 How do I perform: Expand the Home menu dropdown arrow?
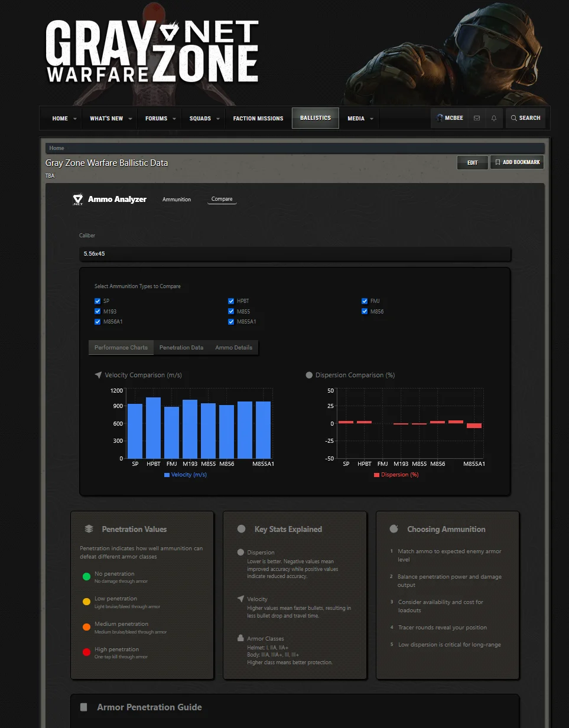[75, 119]
